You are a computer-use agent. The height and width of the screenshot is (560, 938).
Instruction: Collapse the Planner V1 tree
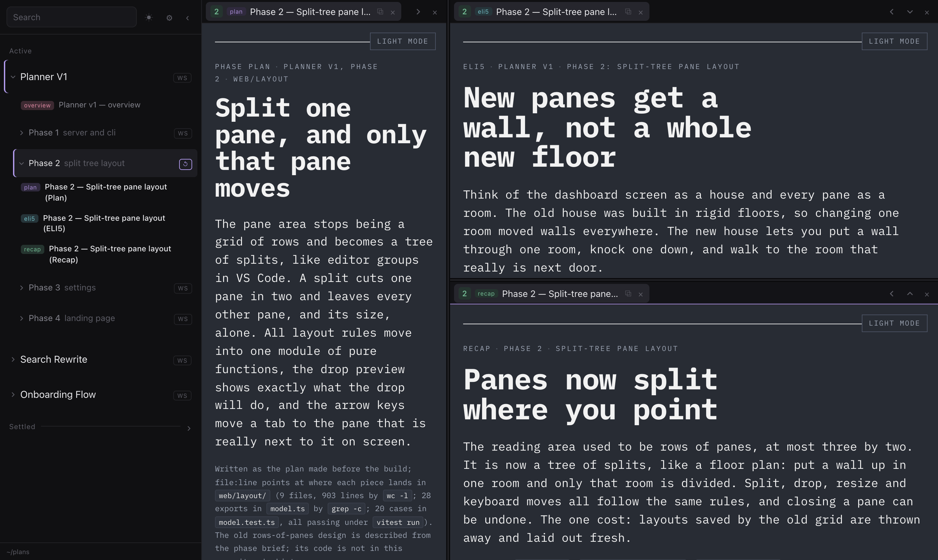(x=13, y=77)
